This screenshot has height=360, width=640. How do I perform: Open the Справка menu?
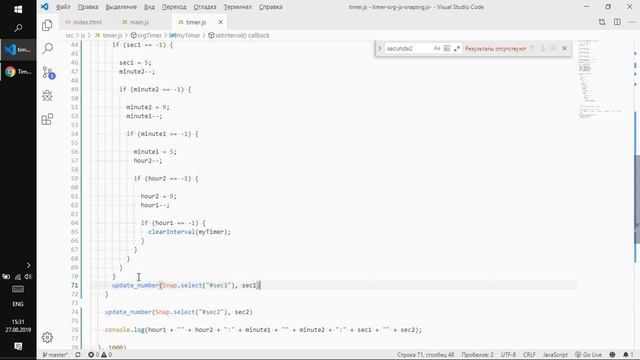[271, 7]
